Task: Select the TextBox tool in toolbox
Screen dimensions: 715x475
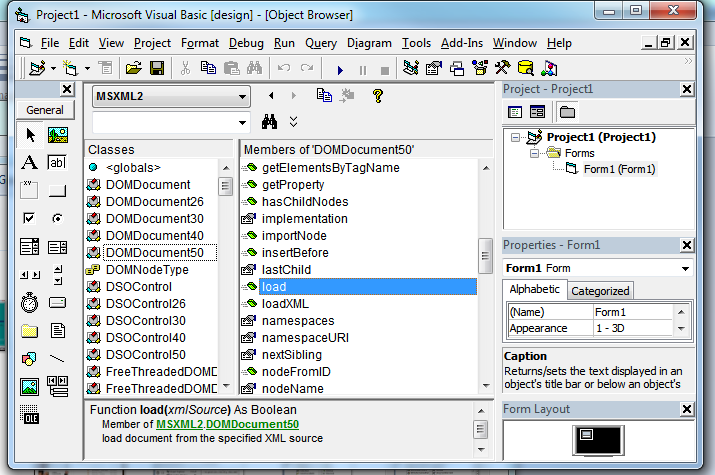Action: (x=57, y=163)
